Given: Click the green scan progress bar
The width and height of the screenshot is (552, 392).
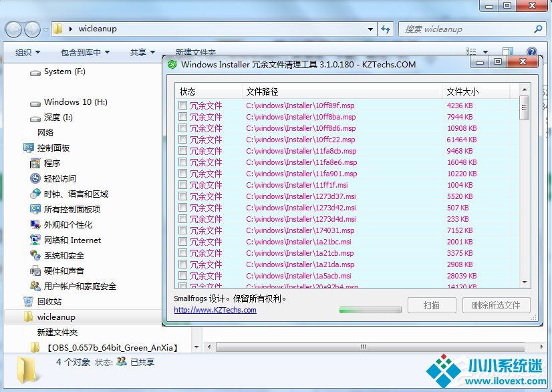Looking at the screenshot, I should [x=370, y=310].
